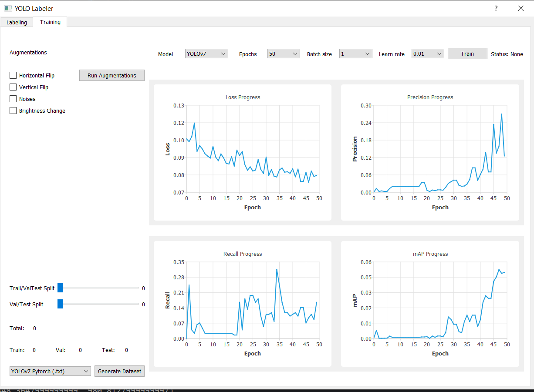The image size is (534, 392).
Task: Click the Trail/ValTest Split slider handle
Action: point(61,288)
